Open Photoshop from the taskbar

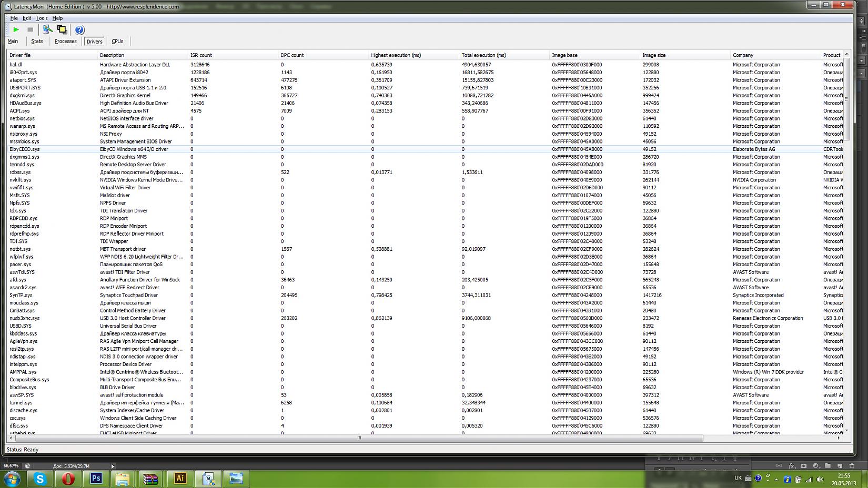click(96, 479)
